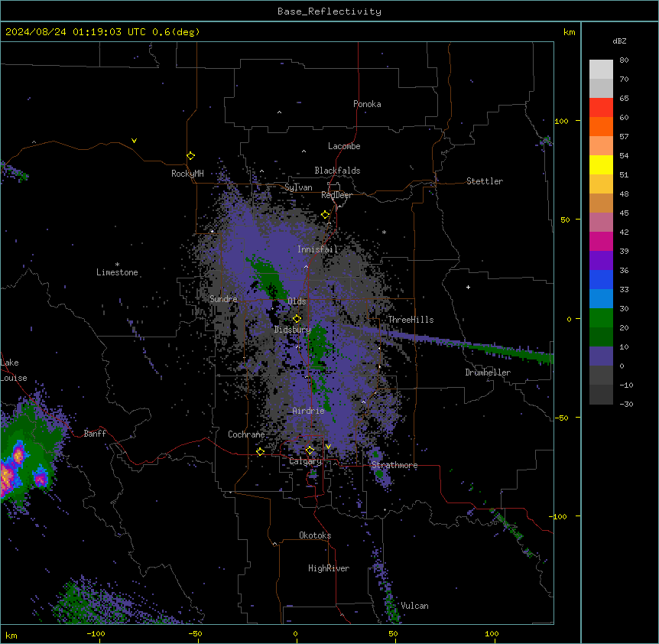This screenshot has height=644, width=659.
Task: Pick the orange 57-60 dBZ legend swatch
Action: pos(601,126)
